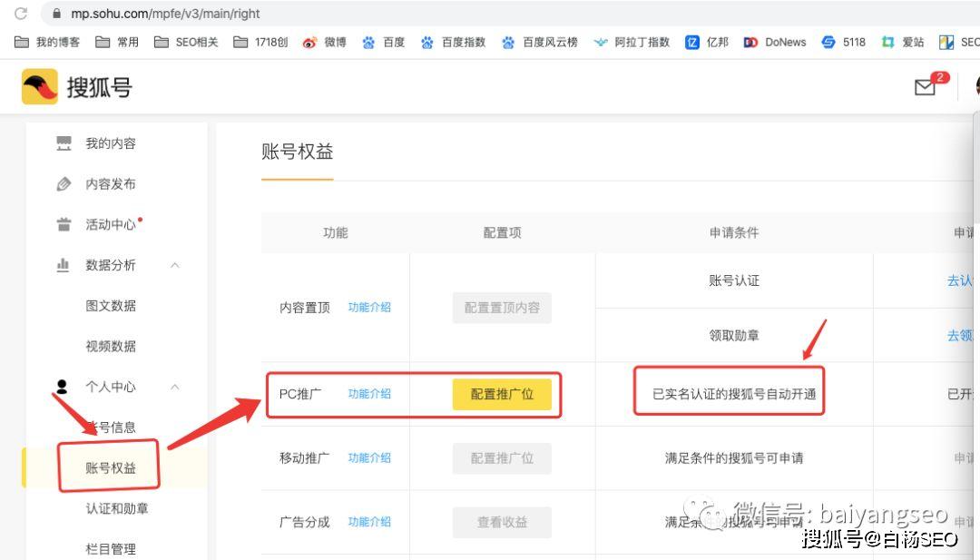Click the browser address bar URL
Image resolution: width=980 pixels, height=560 pixels.
(x=165, y=13)
